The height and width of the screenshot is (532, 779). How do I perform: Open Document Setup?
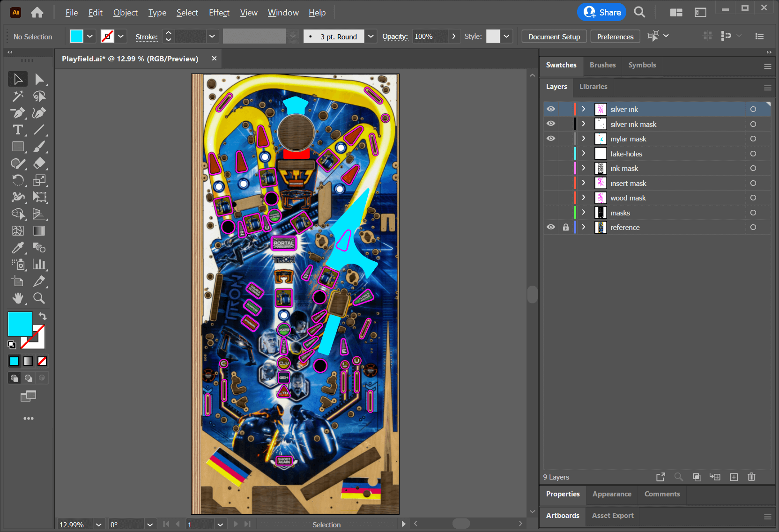(x=554, y=37)
